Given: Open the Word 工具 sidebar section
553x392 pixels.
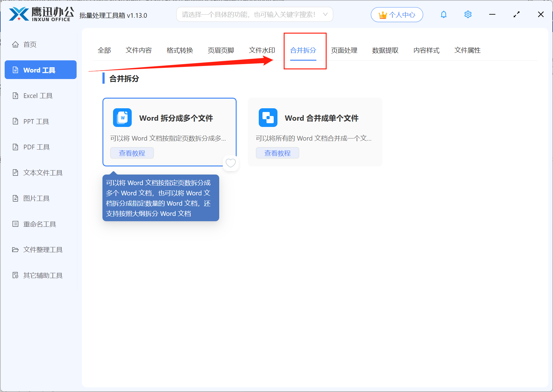Looking at the screenshot, I should (40, 70).
